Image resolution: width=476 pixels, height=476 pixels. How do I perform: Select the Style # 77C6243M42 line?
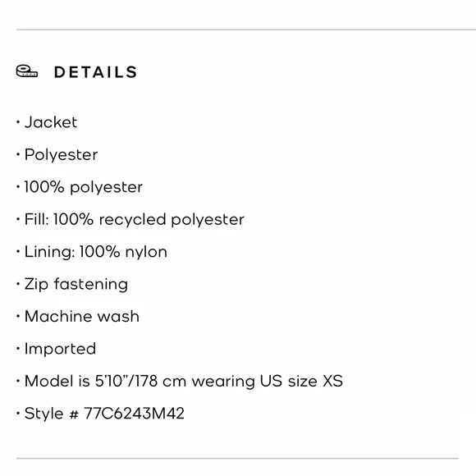(104, 414)
